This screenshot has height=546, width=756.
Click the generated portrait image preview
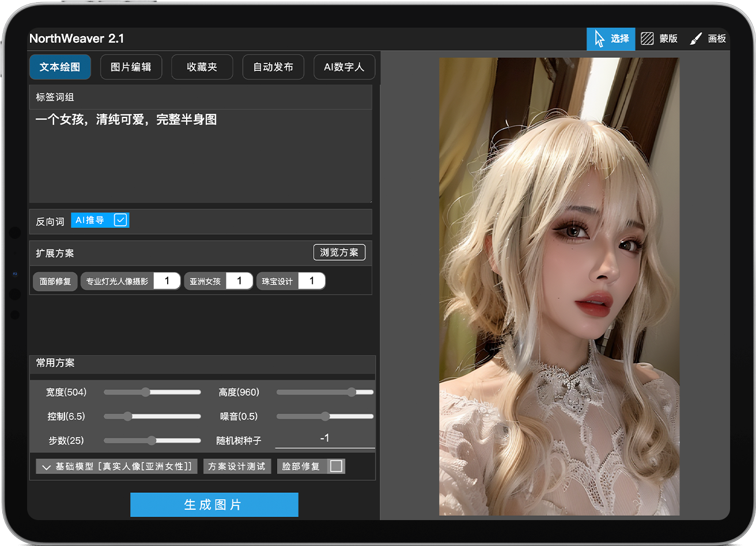tap(559, 286)
